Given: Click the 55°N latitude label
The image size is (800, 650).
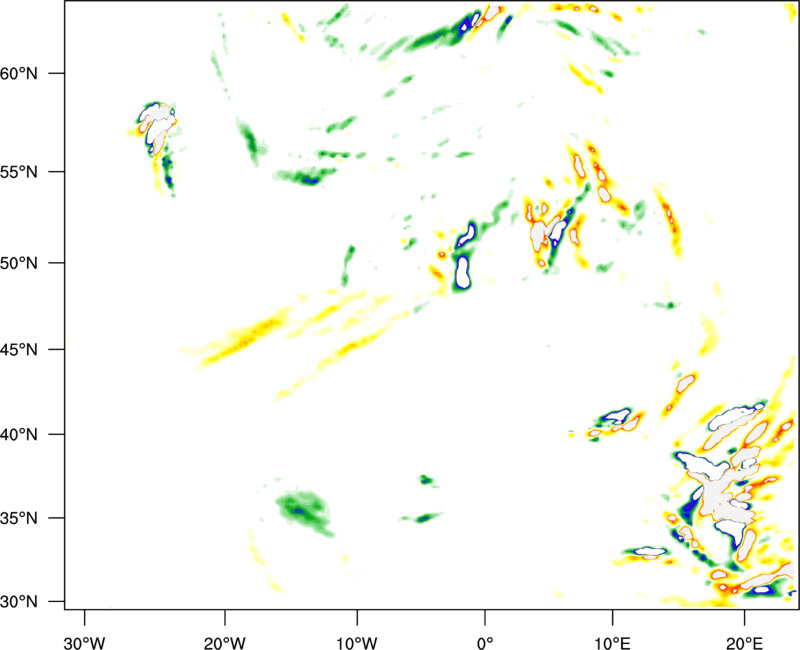Looking at the screenshot, I should tap(19, 172).
